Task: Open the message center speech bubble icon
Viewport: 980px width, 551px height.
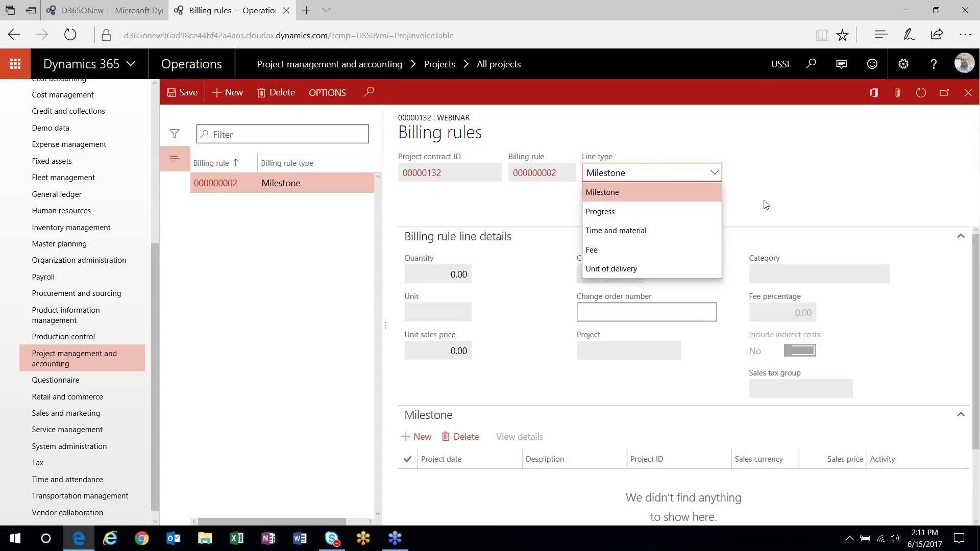Action: coord(841,64)
